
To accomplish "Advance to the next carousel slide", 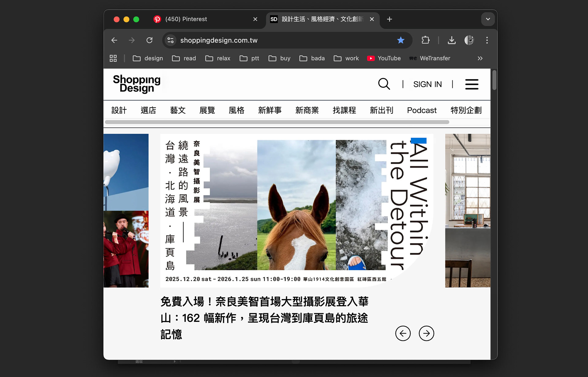I will tap(426, 333).
